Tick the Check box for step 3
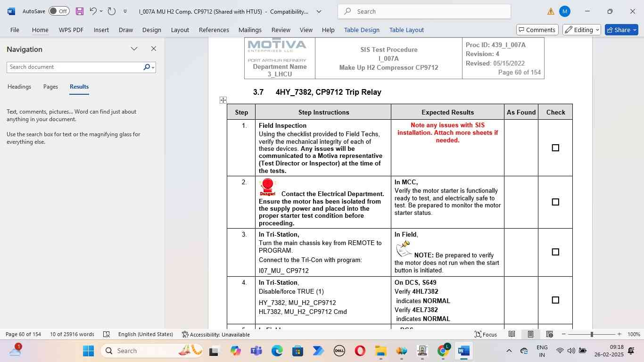This screenshot has height=362, width=644. 555,252
